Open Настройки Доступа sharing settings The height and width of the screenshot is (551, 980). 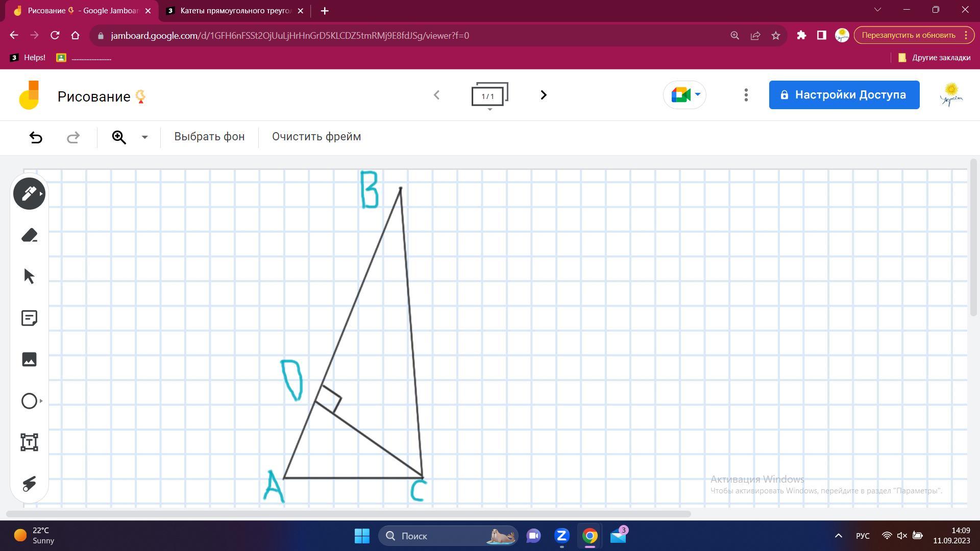pyautogui.click(x=844, y=95)
